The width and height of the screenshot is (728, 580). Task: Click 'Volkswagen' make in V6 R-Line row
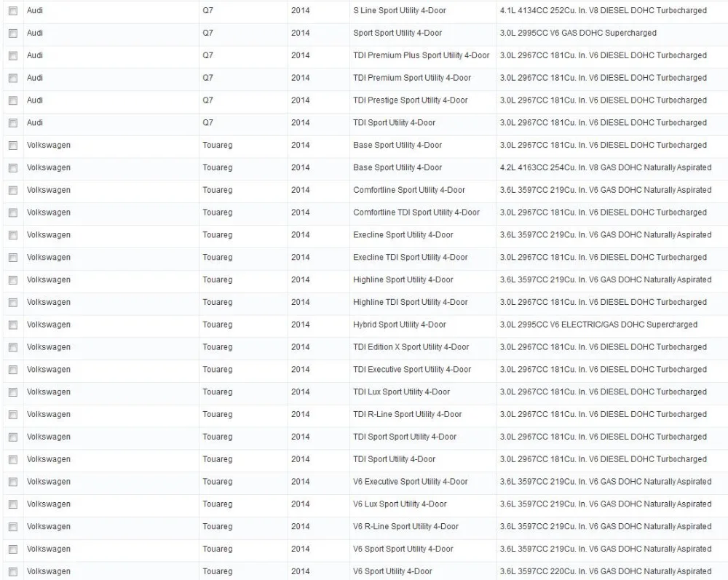click(49, 527)
